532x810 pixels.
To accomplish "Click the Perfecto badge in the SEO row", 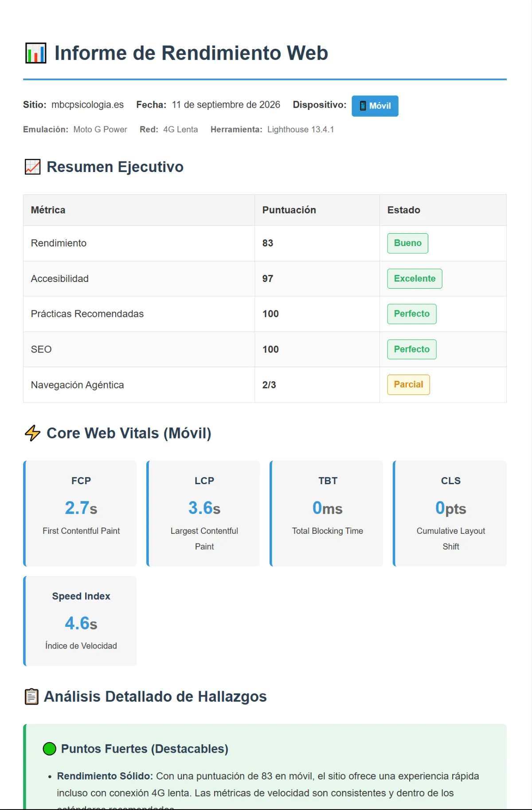I will 412,349.
